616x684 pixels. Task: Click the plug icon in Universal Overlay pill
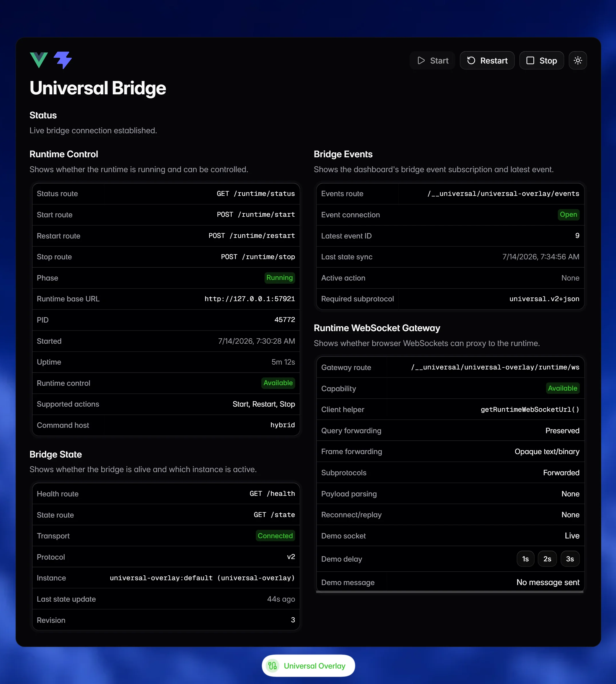tap(273, 666)
